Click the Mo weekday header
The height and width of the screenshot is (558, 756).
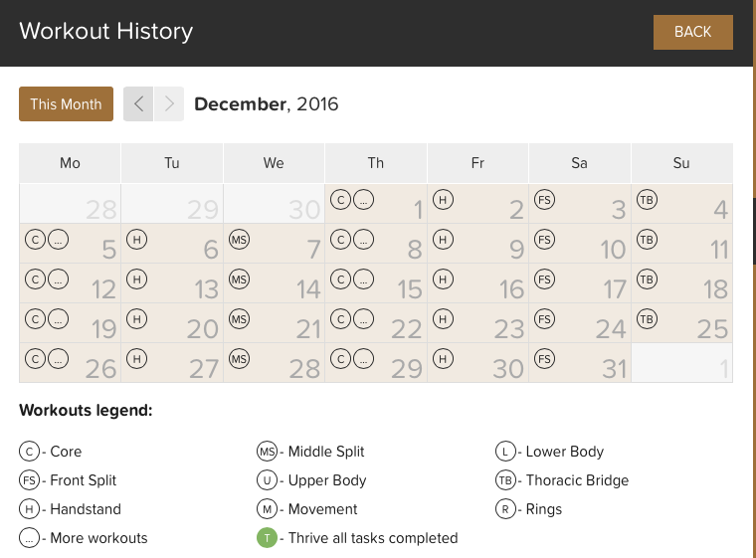tap(70, 163)
